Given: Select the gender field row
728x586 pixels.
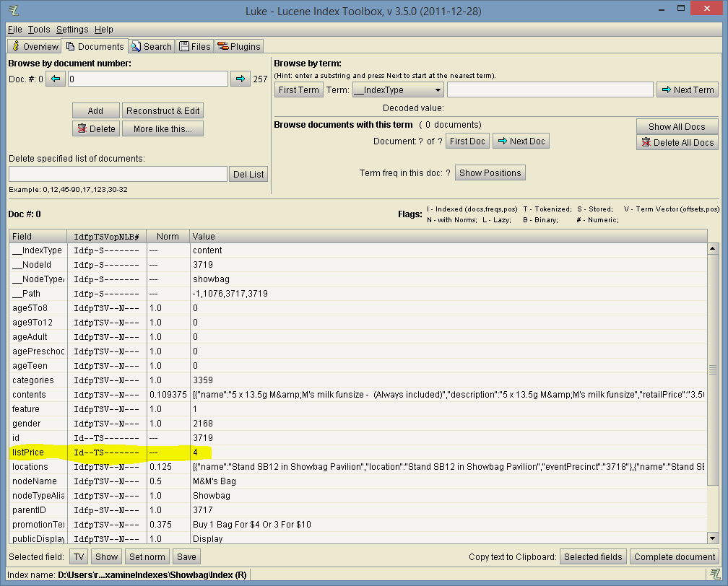Looking at the screenshot, I should 357,423.
